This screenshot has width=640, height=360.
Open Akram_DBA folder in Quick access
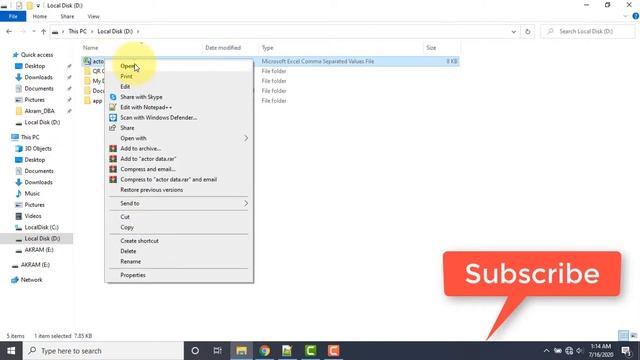click(x=39, y=111)
